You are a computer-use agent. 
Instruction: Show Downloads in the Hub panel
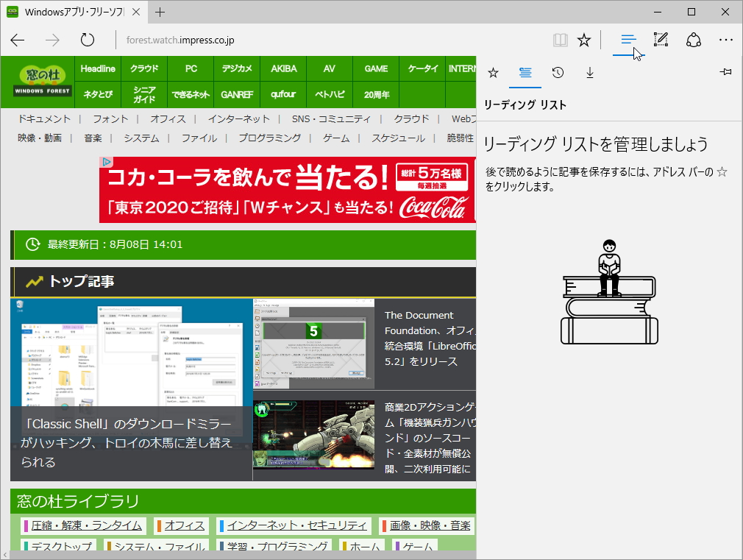point(590,72)
